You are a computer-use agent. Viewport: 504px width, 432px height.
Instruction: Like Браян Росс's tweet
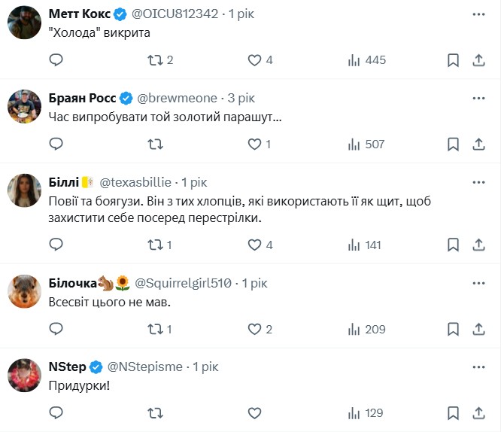254,144
